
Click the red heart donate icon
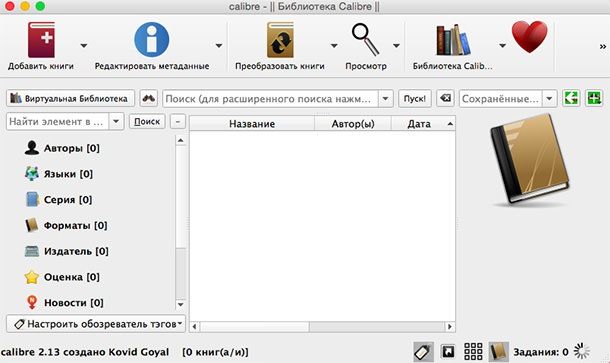click(x=529, y=37)
